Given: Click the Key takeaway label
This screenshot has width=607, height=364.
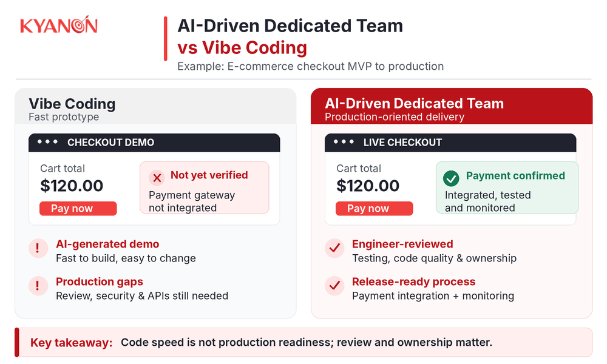Looking at the screenshot, I should [x=71, y=343].
